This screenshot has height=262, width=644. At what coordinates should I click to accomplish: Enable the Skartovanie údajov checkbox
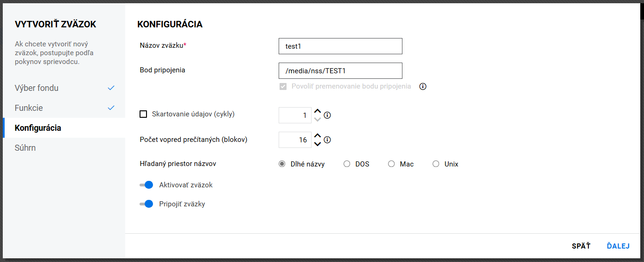pyautogui.click(x=143, y=114)
